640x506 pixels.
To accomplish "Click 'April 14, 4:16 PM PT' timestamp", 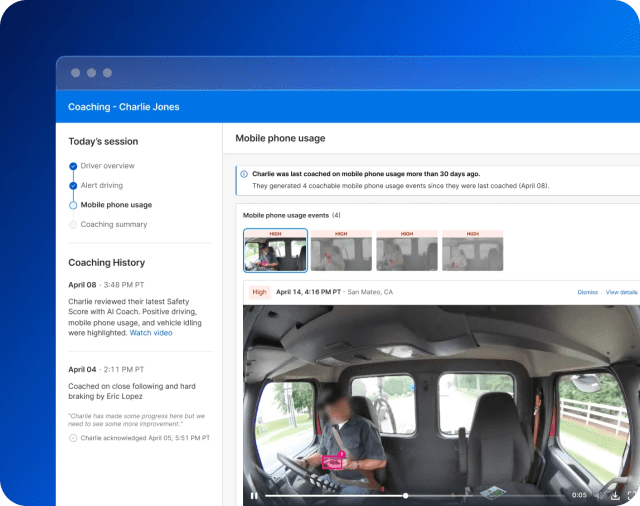I will [308, 292].
